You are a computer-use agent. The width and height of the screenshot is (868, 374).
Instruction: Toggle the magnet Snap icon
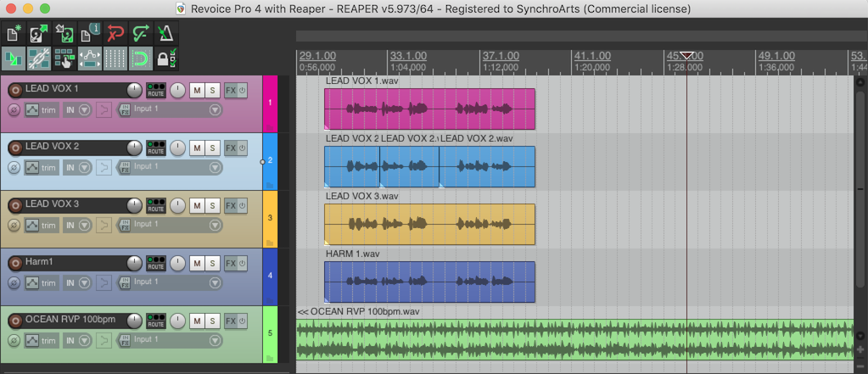141,59
